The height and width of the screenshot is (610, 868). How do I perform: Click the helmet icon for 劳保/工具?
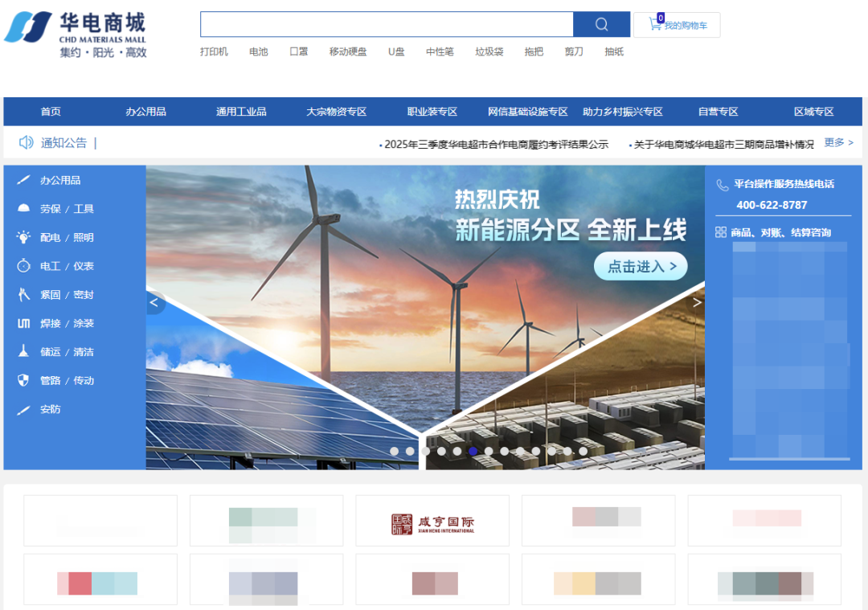(x=23, y=209)
